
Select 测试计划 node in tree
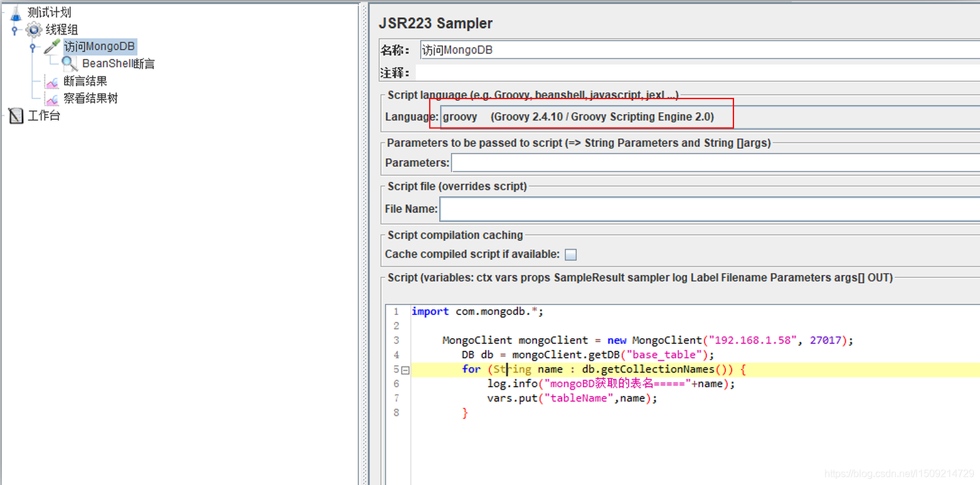click(49, 12)
